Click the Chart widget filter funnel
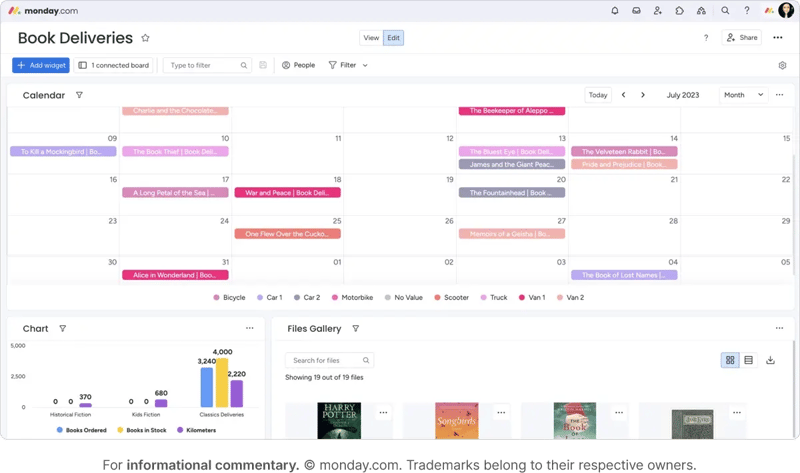This screenshot has width=800, height=473. [x=63, y=329]
